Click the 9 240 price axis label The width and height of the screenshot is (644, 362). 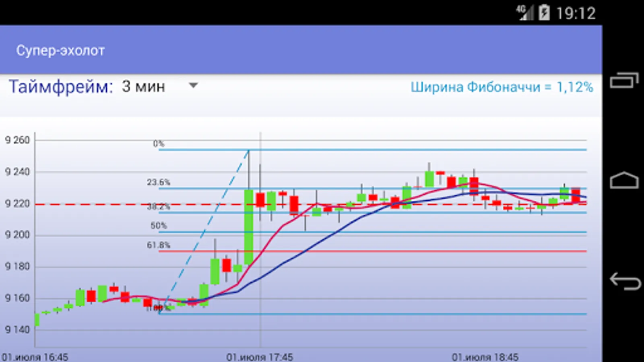coord(17,172)
